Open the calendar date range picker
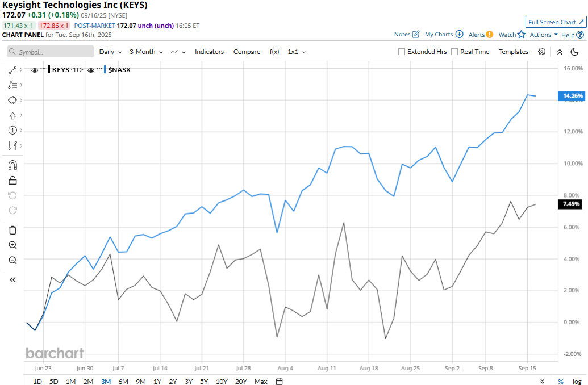The width and height of the screenshot is (588, 385). [279, 381]
